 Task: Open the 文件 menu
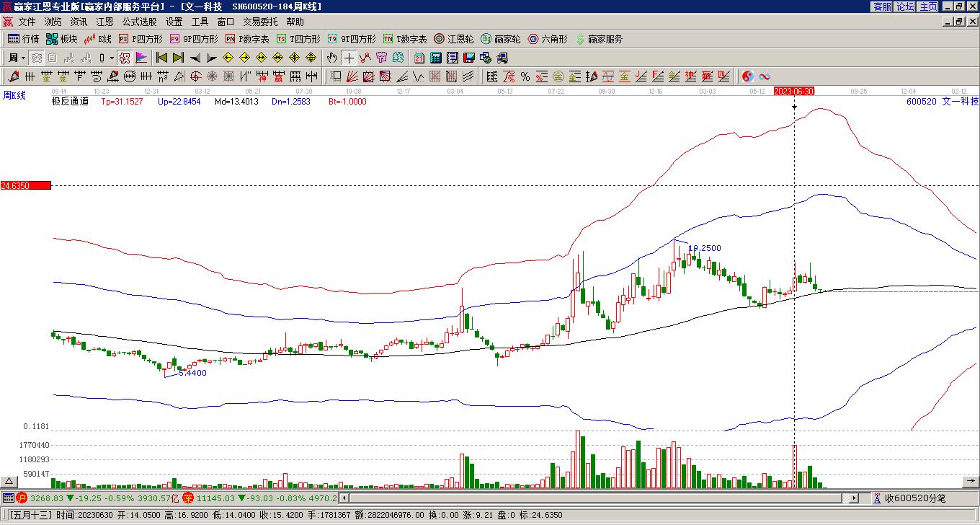pyautogui.click(x=27, y=22)
